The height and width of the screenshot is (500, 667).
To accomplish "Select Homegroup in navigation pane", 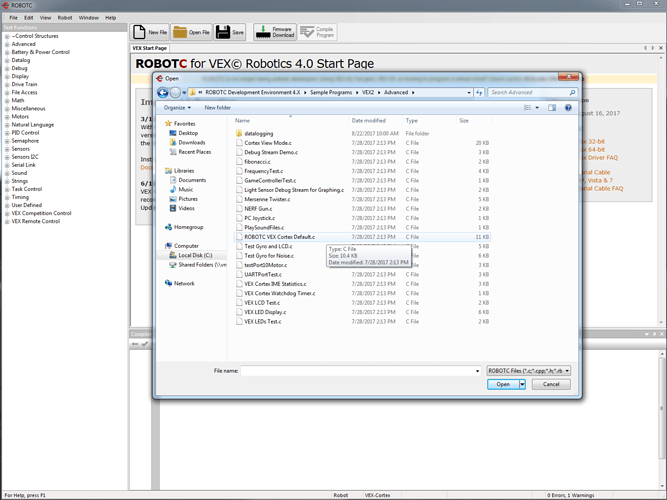I will click(x=188, y=227).
